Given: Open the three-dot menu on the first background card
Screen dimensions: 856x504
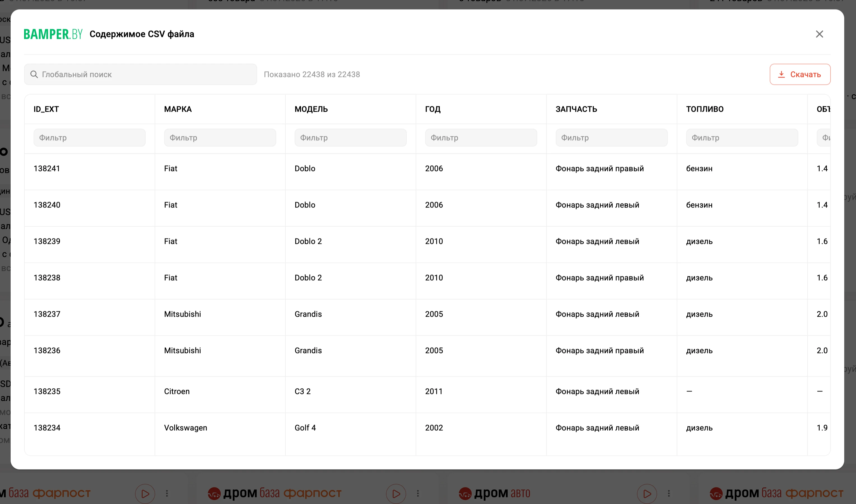Looking at the screenshot, I should click(167, 493).
